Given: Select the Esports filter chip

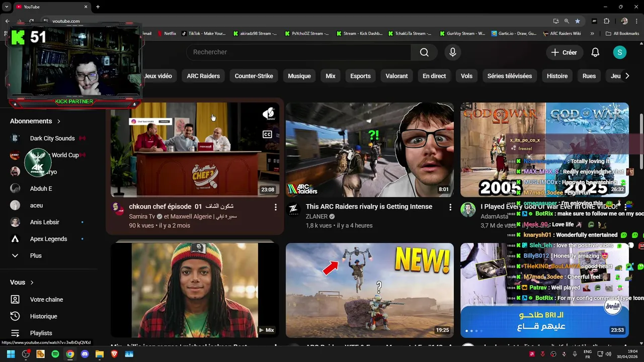Looking at the screenshot, I should (360, 76).
